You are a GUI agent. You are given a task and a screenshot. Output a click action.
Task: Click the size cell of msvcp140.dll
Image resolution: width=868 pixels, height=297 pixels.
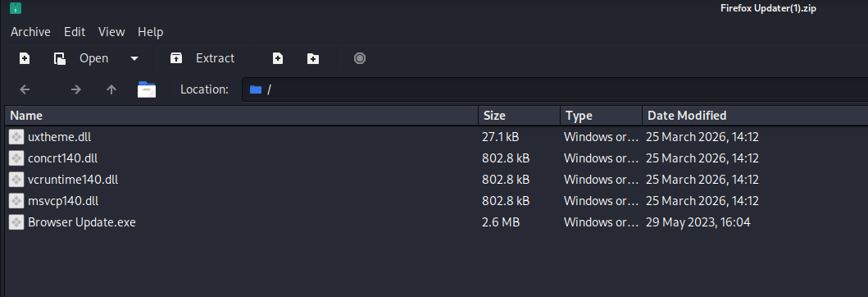[x=506, y=200]
